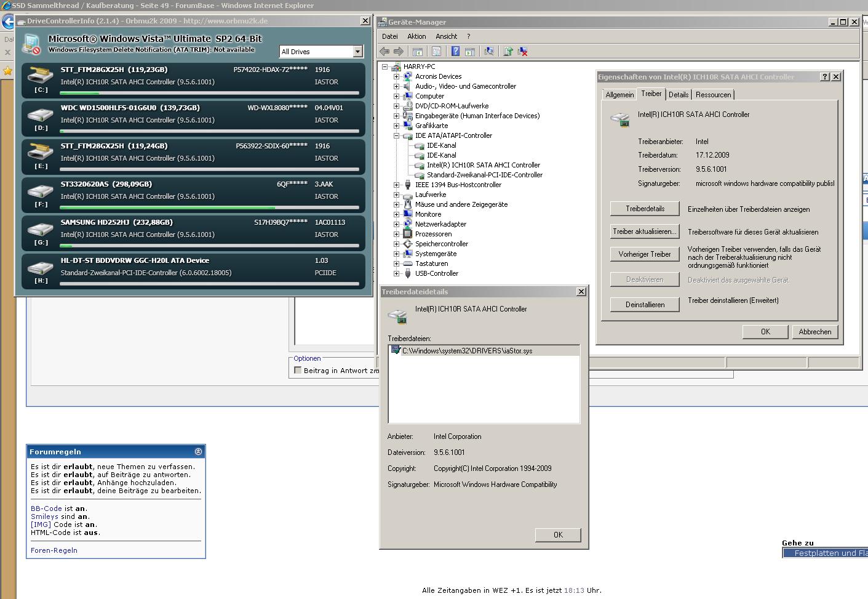Screen dimensions: 868x599
Task: Click the help question mark in Eigenschaften title bar
Action: point(825,77)
